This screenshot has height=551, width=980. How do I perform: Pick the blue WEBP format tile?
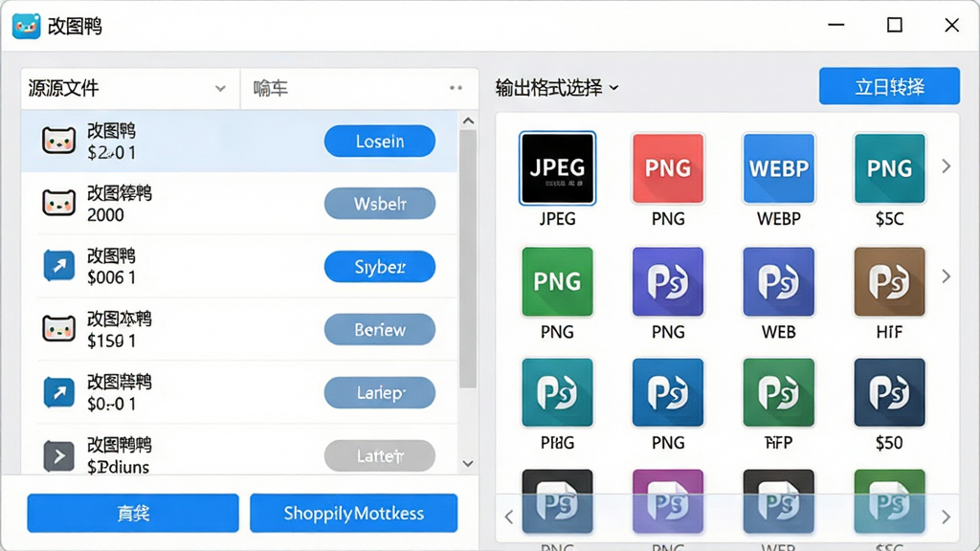pyautogui.click(x=779, y=168)
